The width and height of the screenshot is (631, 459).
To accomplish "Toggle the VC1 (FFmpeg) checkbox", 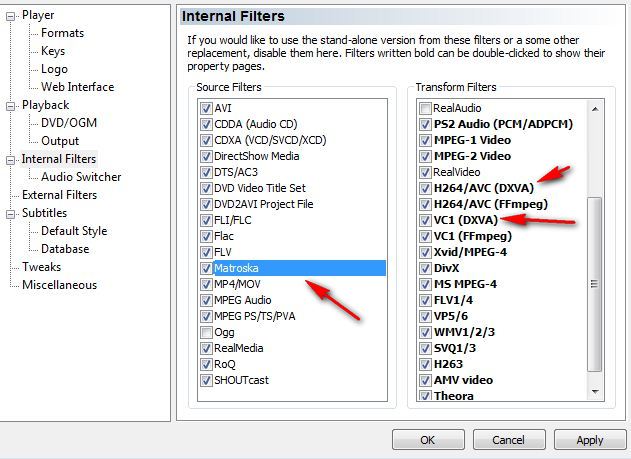I will click(425, 236).
